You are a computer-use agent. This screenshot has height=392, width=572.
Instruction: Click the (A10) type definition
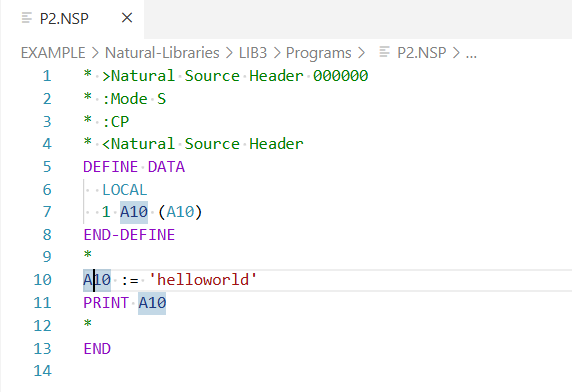180,212
